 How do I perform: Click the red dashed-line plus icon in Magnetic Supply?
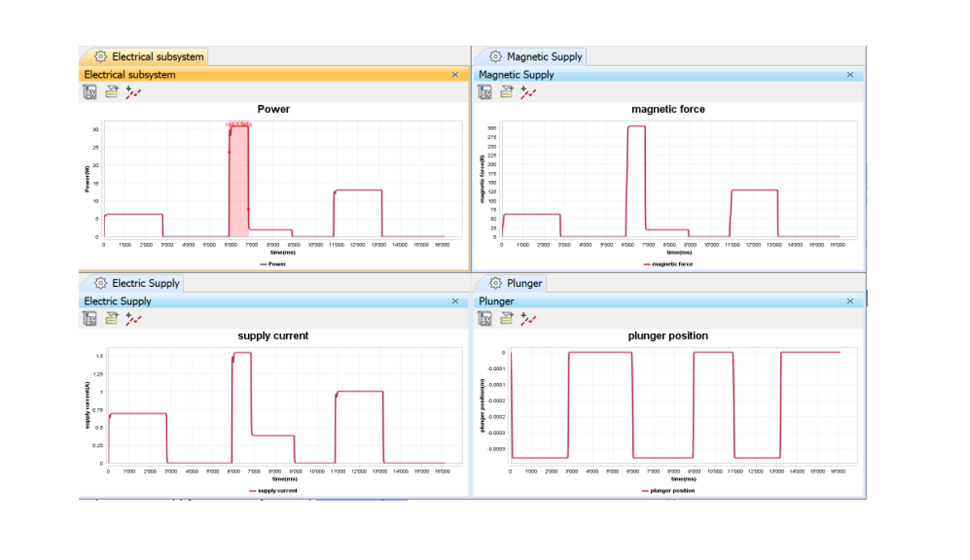pos(529,92)
